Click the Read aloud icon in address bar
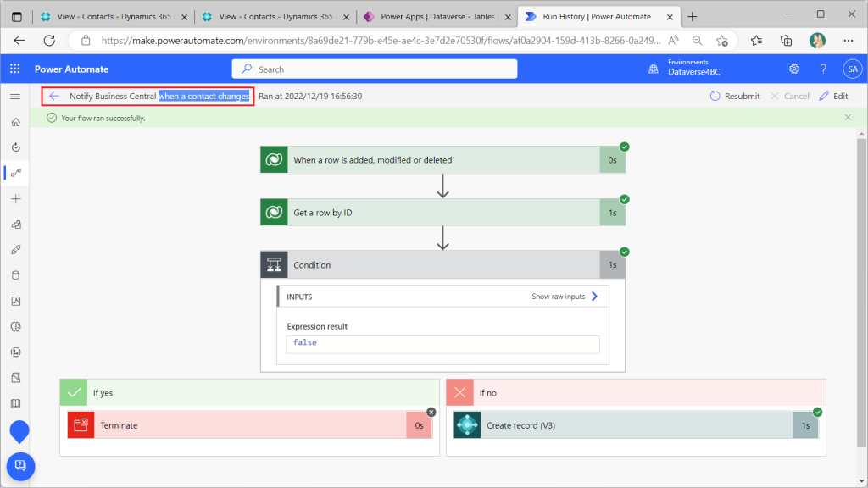868x488 pixels. coord(673,41)
